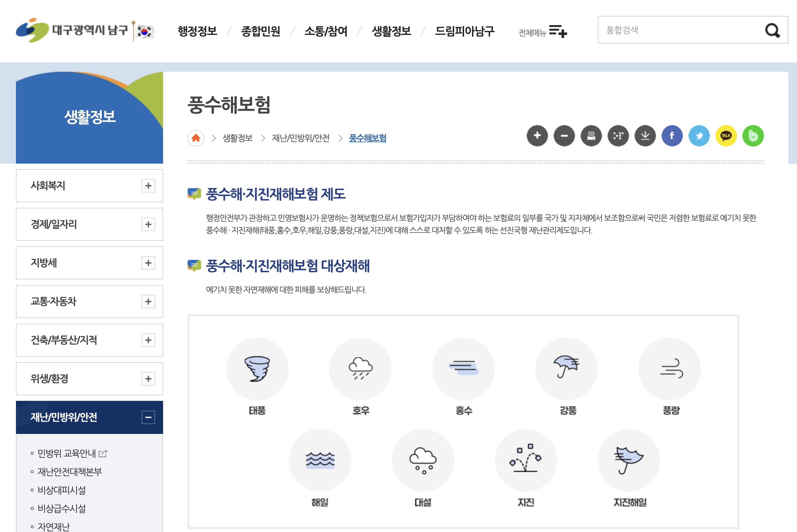Share page on Twitter

pyautogui.click(x=699, y=136)
